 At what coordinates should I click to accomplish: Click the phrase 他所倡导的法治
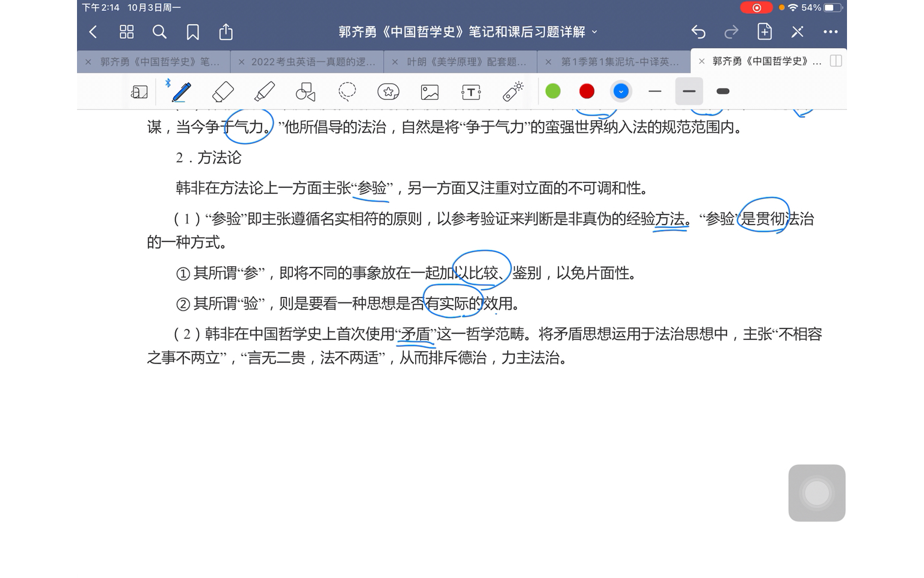click(336, 127)
